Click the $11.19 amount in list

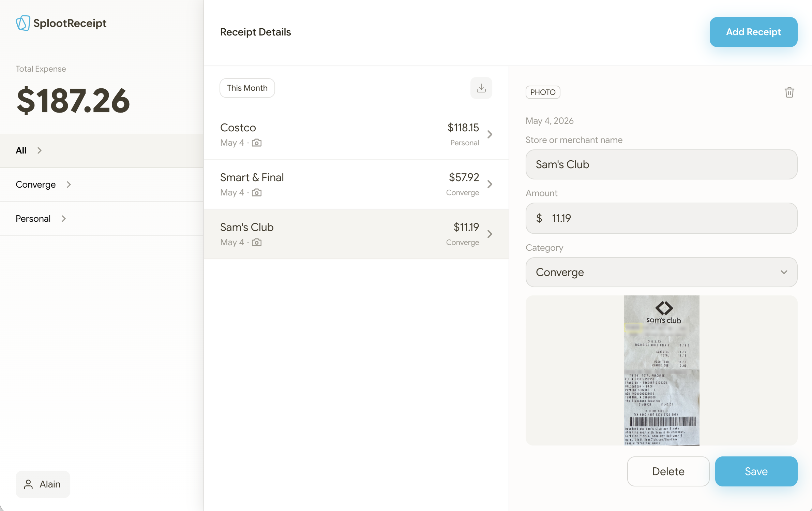click(466, 227)
